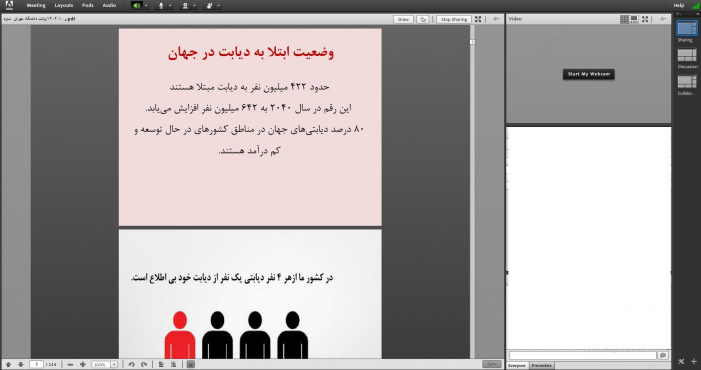Expand the microphone options dropdown arrow

(170, 6)
